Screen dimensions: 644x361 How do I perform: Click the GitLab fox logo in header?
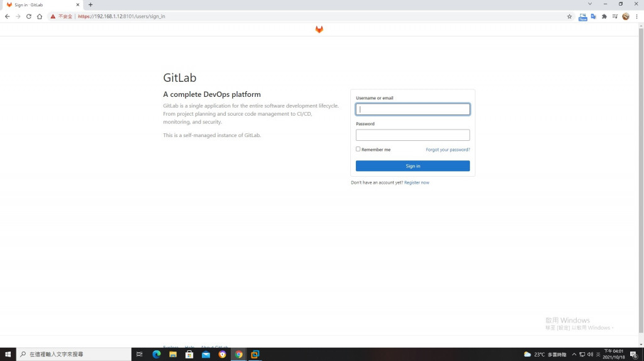pos(319,29)
